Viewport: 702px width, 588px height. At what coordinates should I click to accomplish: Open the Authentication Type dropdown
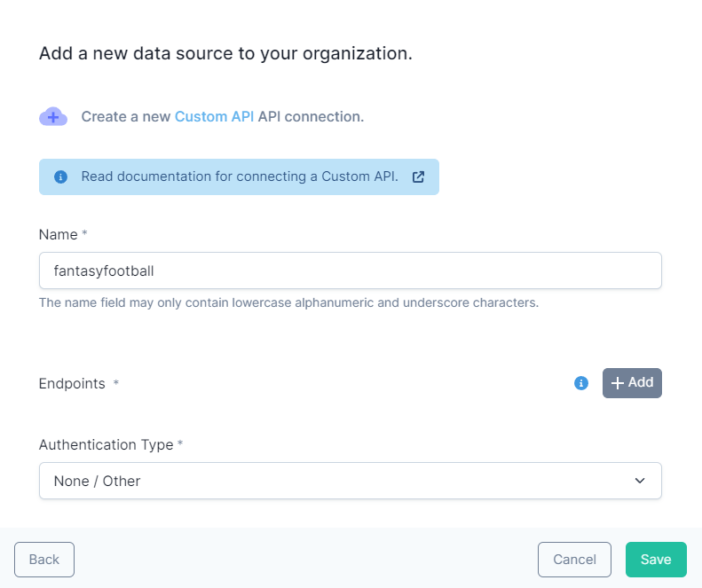click(x=350, y=481)
